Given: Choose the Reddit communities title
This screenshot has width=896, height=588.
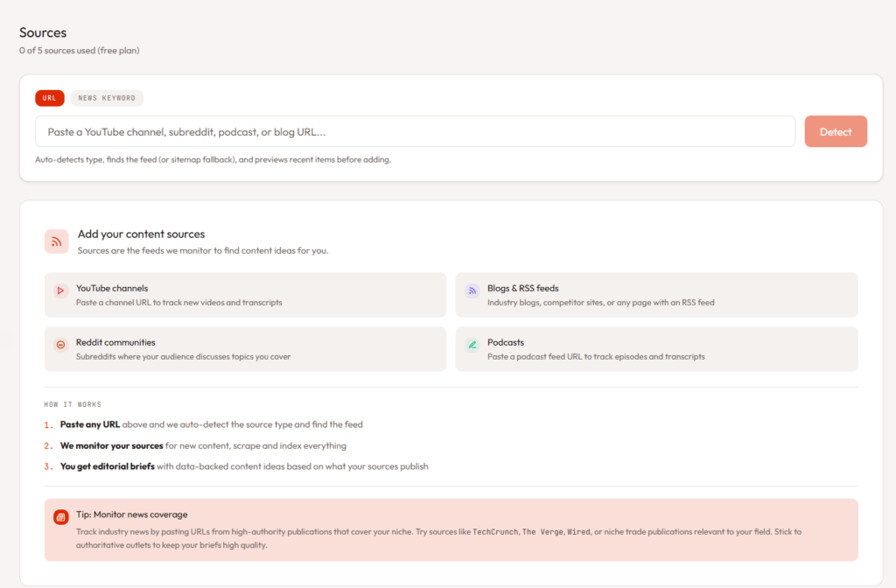Looking at the screenshot, I should pos(115,342).
